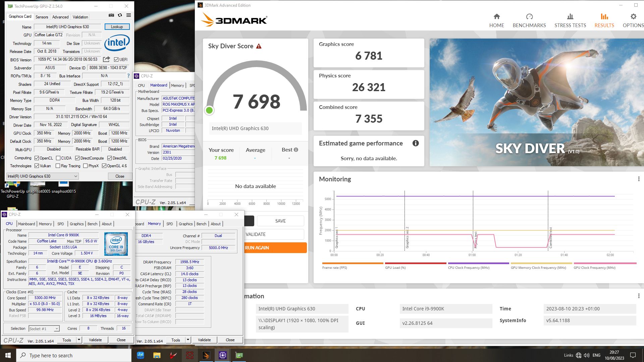Open 3DMark Options page
Screen dimensions: 644x362
633,20
